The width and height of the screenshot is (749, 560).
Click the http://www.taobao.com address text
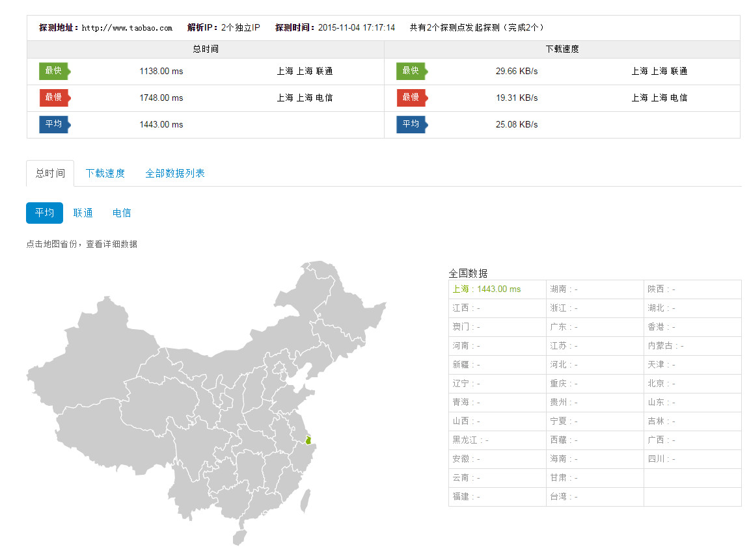tap(127, 28)
